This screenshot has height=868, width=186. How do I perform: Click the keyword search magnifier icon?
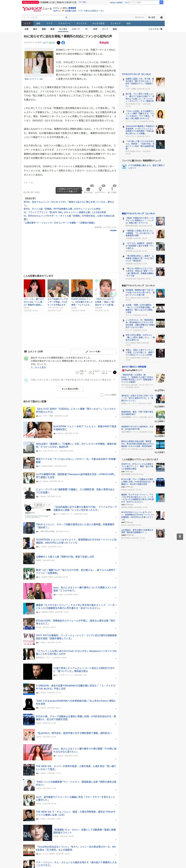tap(66, 17)
